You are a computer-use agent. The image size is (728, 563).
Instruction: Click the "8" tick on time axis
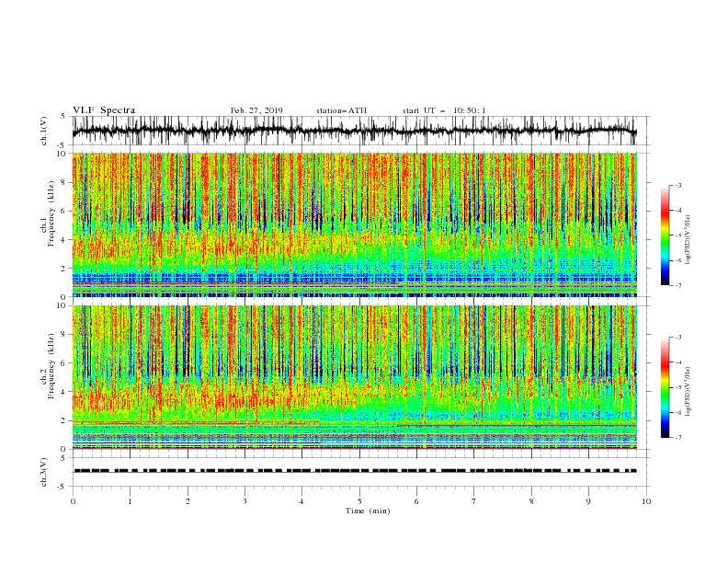point(531,501)
